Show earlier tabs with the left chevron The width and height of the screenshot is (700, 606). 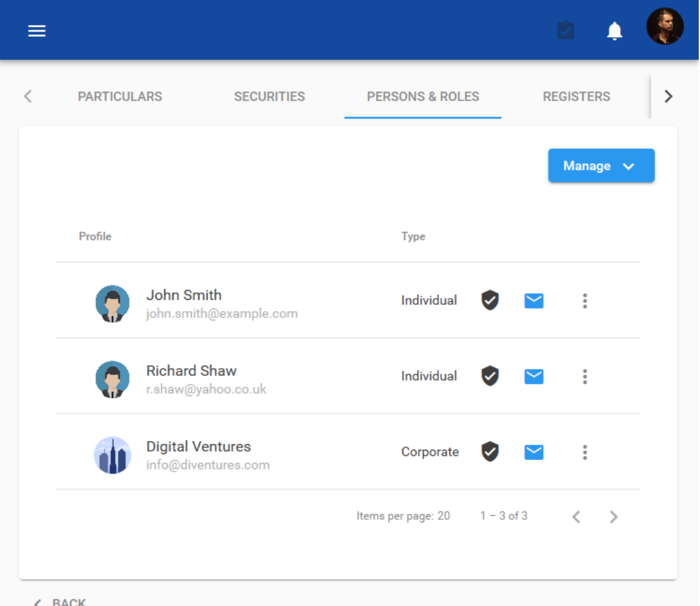point(28,96)
